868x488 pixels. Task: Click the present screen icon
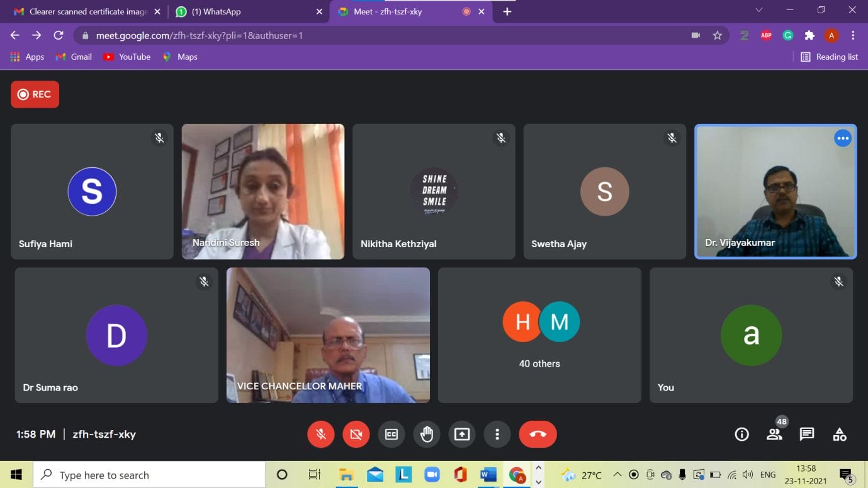click(x=462, y=434)
